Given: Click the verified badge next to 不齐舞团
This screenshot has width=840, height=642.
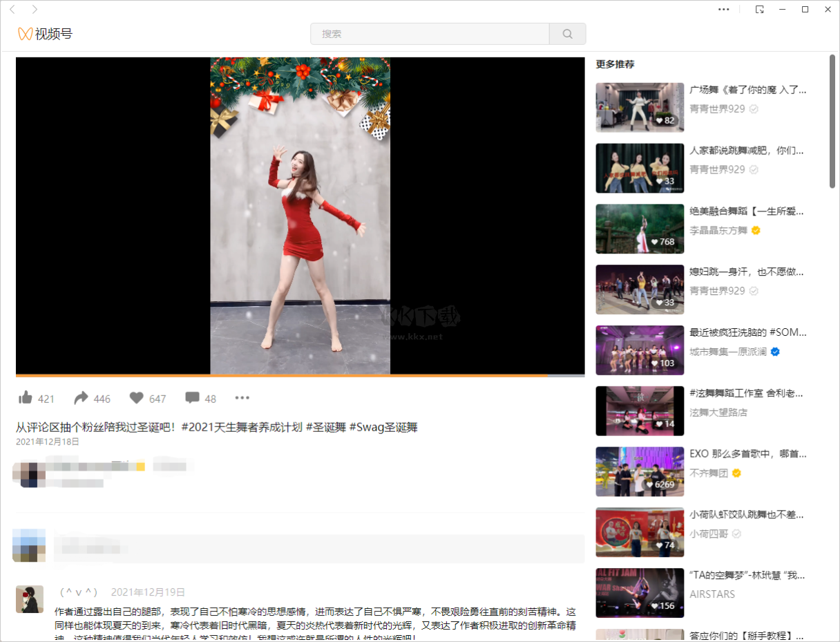Looking at the screenshot, I should [736, 473].
